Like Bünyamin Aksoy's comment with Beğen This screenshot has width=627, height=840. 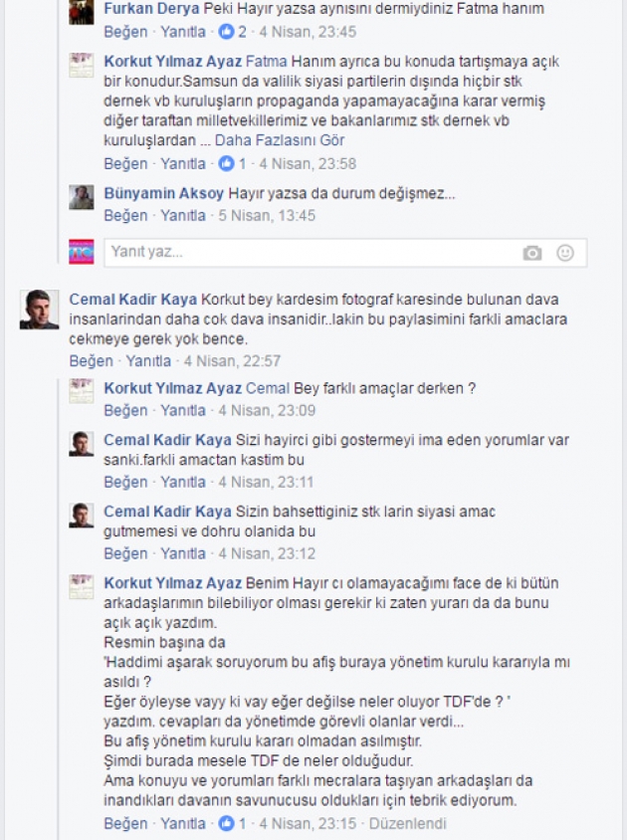pyautogui.click(x=125, y=215)
